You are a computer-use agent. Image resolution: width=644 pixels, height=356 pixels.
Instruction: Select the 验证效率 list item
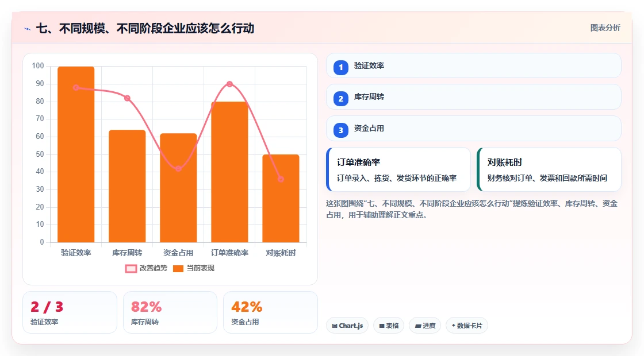point(474,65)
